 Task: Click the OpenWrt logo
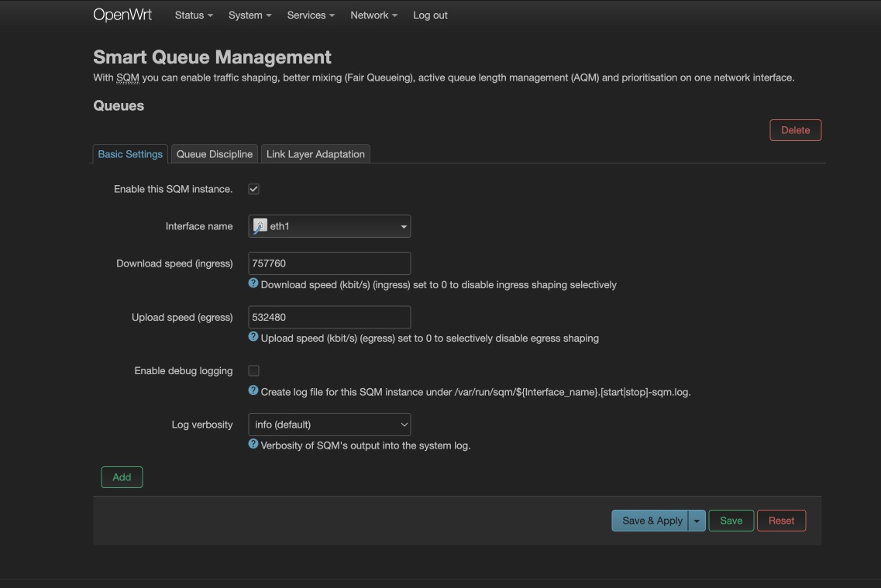tap(122, 15)
